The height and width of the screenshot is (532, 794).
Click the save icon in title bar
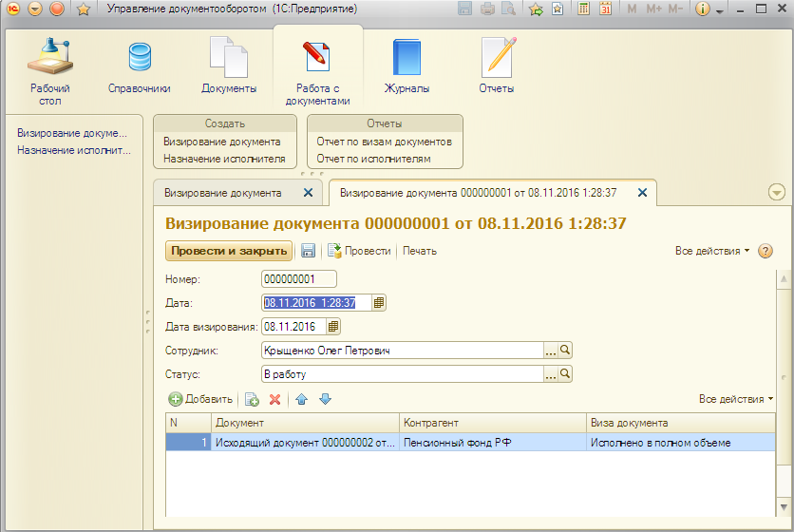(464, 9)
